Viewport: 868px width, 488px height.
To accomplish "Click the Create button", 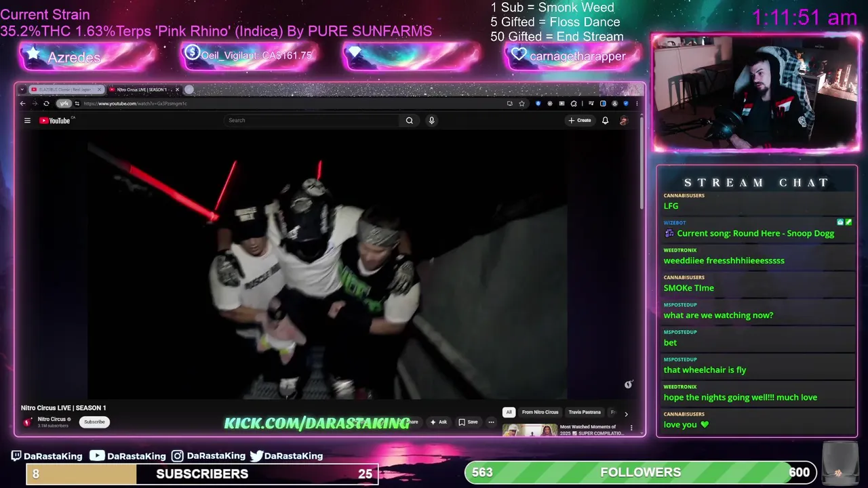I will coord(580,121).
